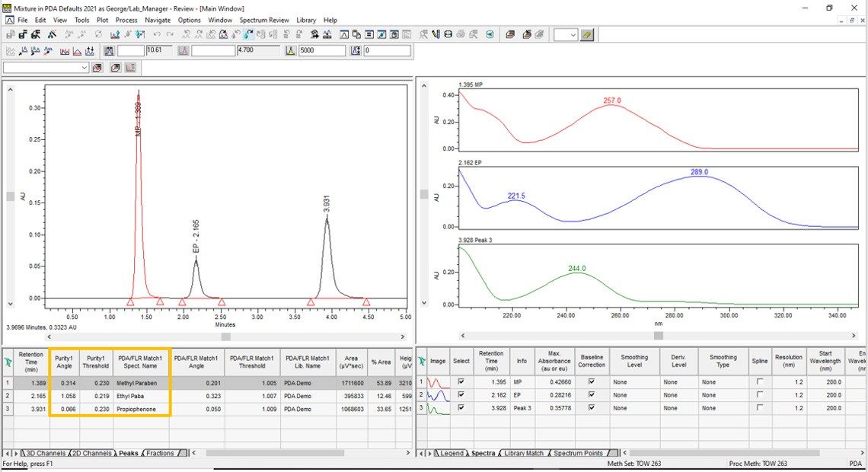This screenshot has height=472, width=868.
Task: Open the small dropdown beside the yellow eraser
Action: [566, 35]
